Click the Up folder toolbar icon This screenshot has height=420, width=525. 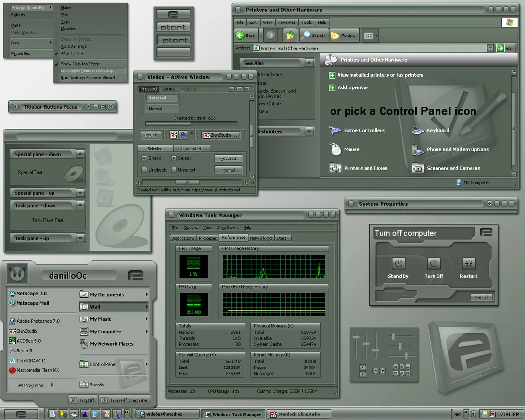click(290, 35)
